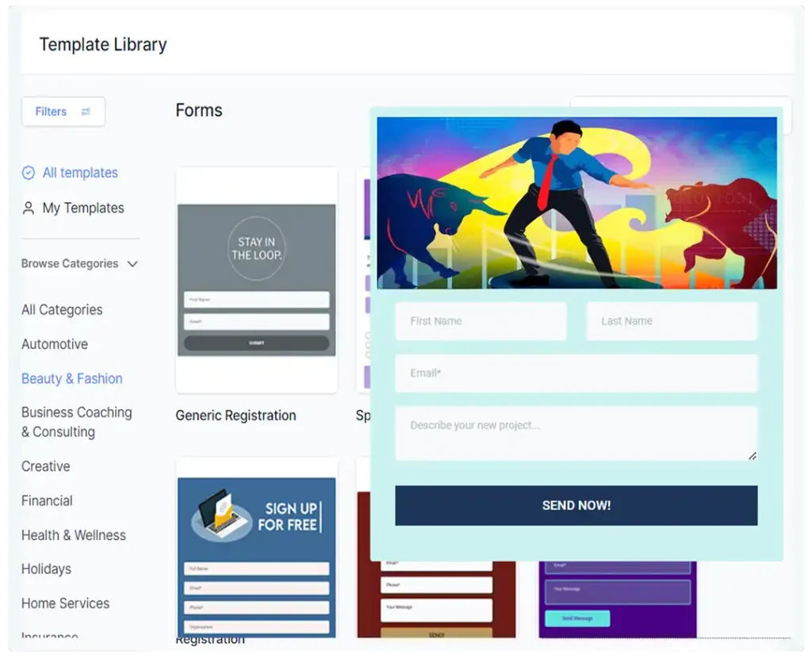Choose Home Services category
Image resolution: width=812 pixels, height=658 pixels.
[65, 603]
